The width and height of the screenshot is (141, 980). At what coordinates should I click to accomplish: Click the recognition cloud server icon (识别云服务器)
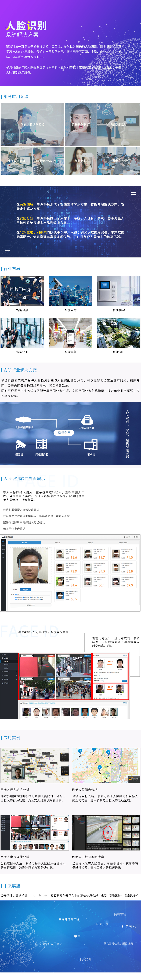point(87,420)
